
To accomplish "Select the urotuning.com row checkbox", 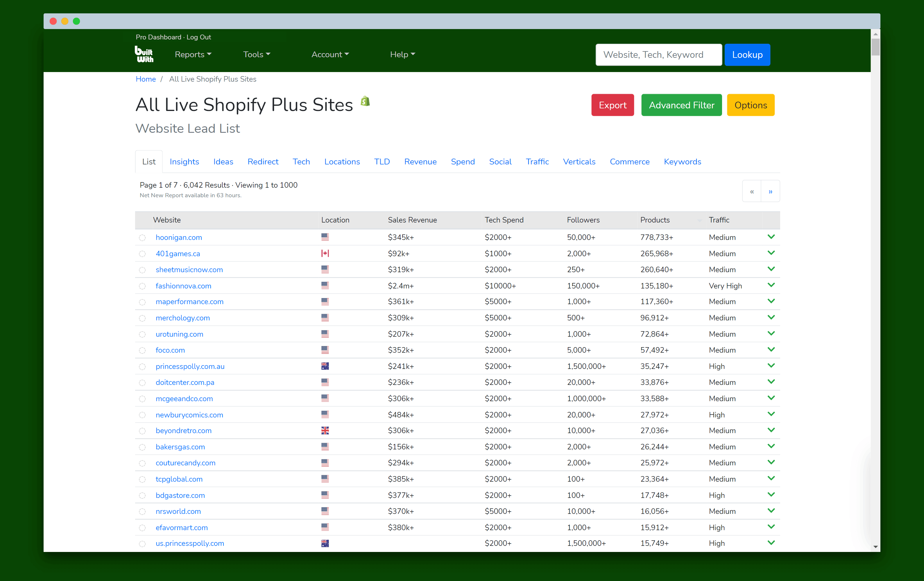I will pyautogui.click(x=142, y=335).
